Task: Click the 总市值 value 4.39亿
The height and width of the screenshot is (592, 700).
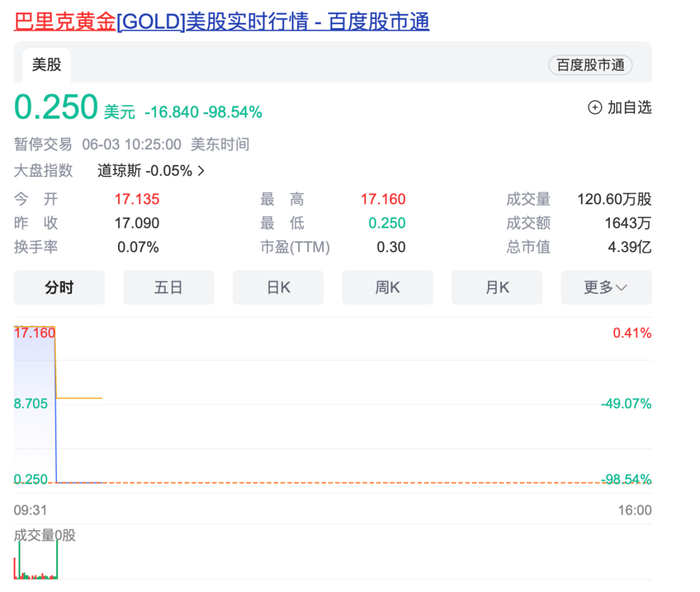Action: click(631, 247)
